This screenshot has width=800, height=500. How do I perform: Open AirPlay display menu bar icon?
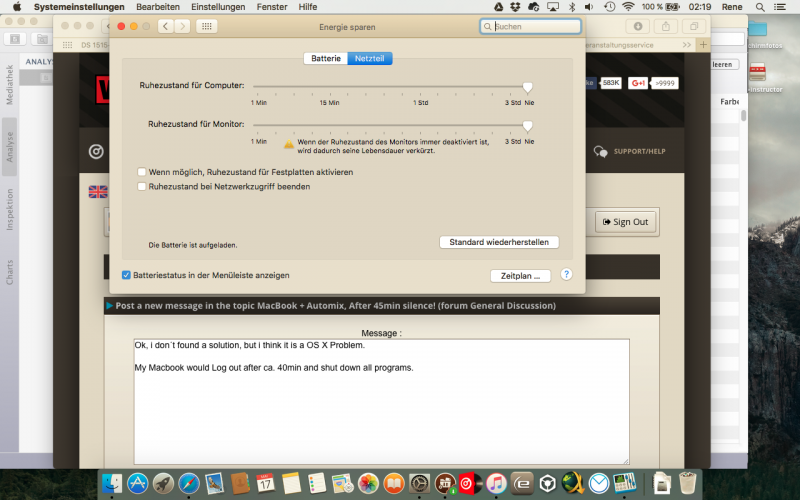553,7
